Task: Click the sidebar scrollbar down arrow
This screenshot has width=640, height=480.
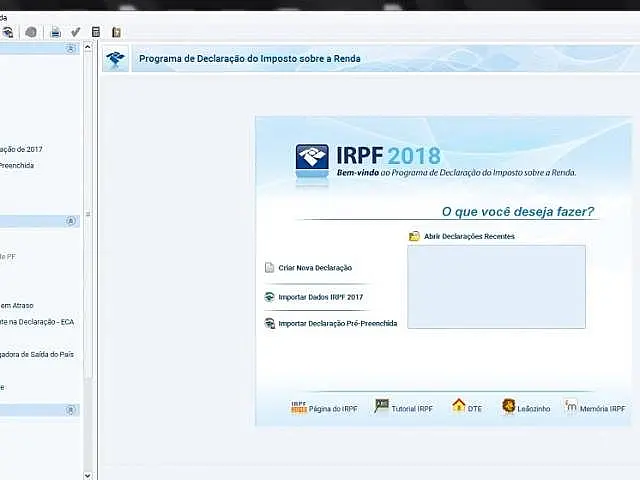Action: point(88,476)
